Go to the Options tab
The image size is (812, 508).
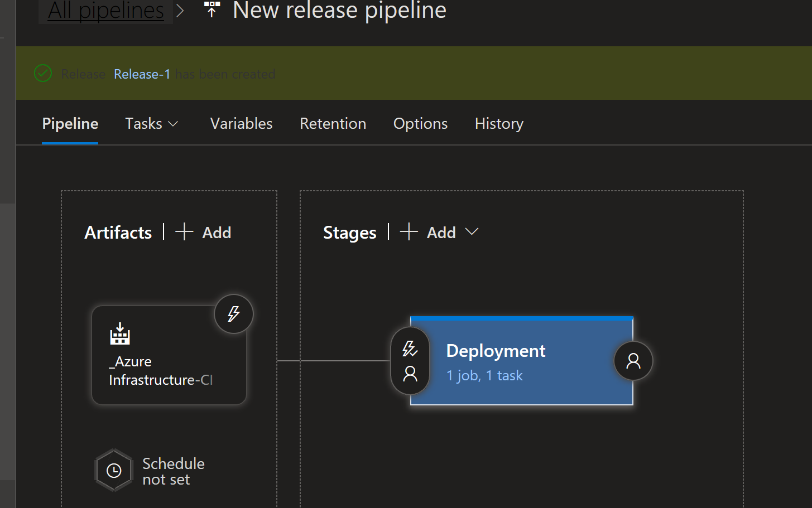pos(420,124)
